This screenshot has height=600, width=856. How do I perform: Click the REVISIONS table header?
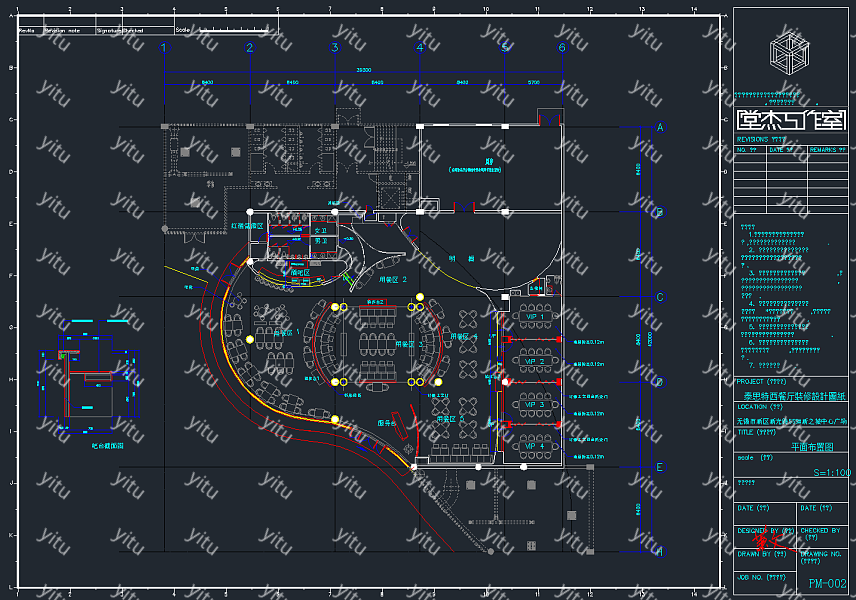point(761,139)
